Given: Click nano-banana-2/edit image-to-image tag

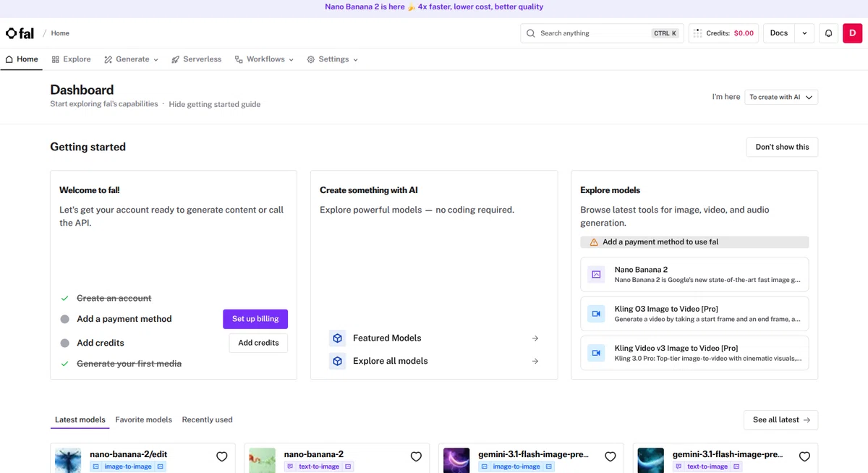Looking at the screenshot, I should coord(128,466).
